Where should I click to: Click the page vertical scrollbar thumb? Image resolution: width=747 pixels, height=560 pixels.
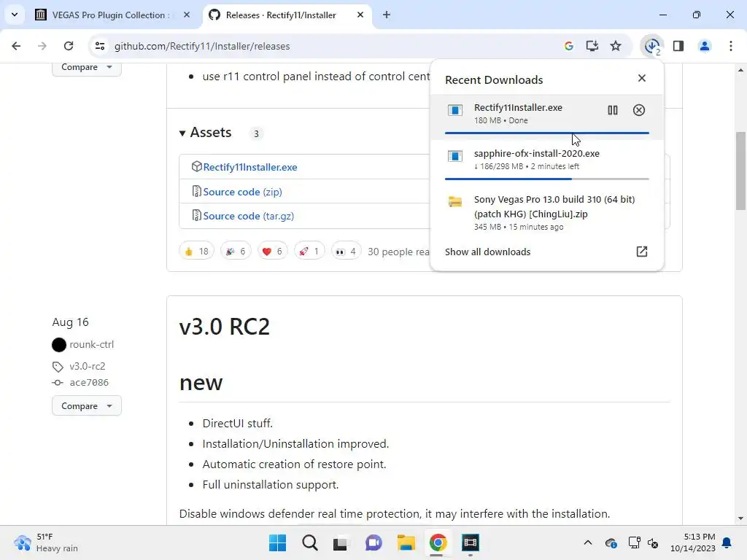pyautogui.click(x=740, y=171)
